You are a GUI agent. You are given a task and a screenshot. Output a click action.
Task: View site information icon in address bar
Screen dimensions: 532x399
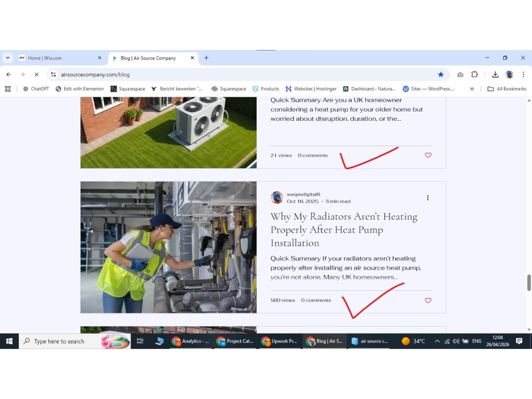53,74
